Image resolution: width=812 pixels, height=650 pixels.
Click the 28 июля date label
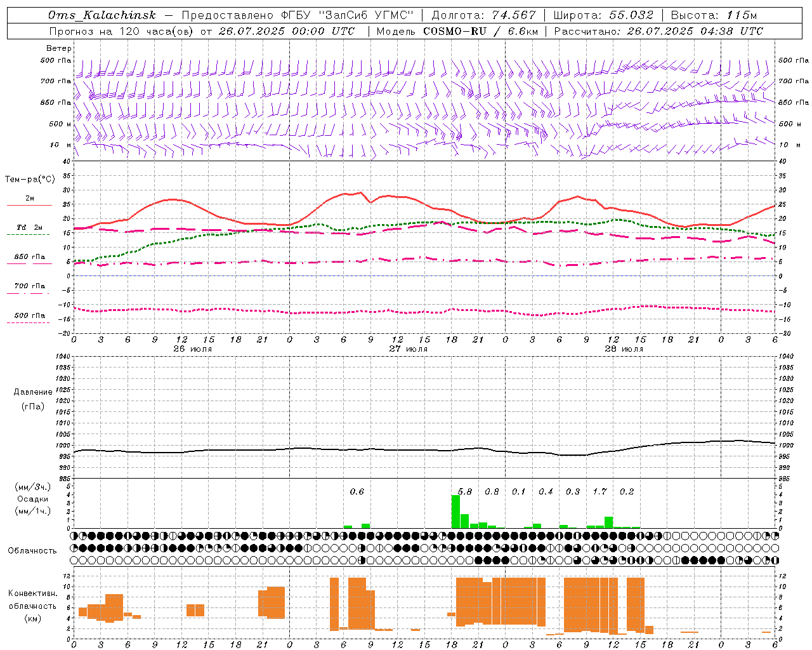point(624,349)
